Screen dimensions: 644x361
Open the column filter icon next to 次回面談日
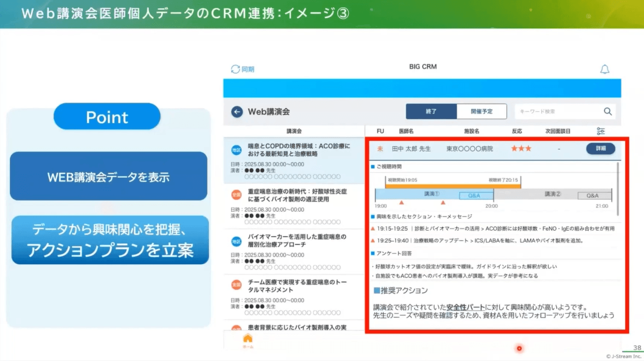[x=601, y=130]
